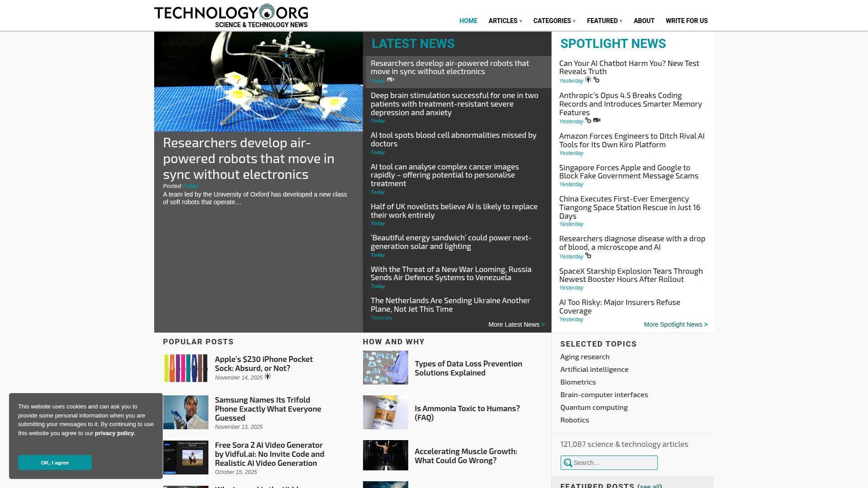Click search magnifier icon in search box

(568, 463)
